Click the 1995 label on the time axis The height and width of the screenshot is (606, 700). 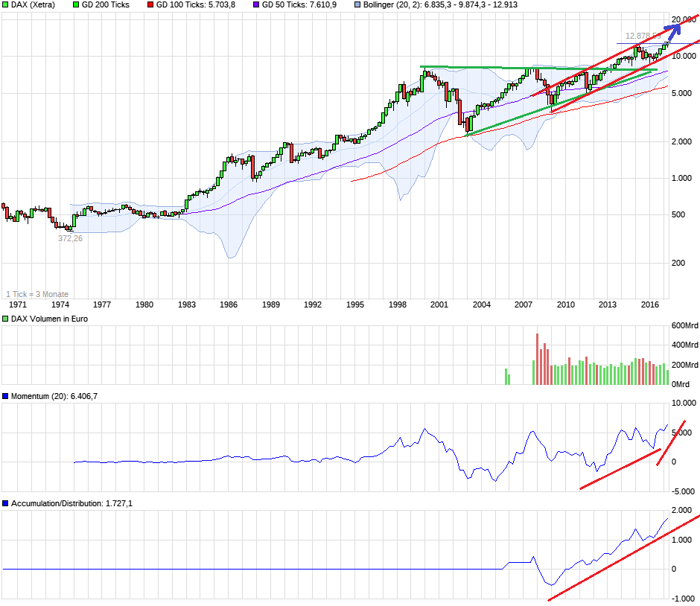tap(355, 304)
